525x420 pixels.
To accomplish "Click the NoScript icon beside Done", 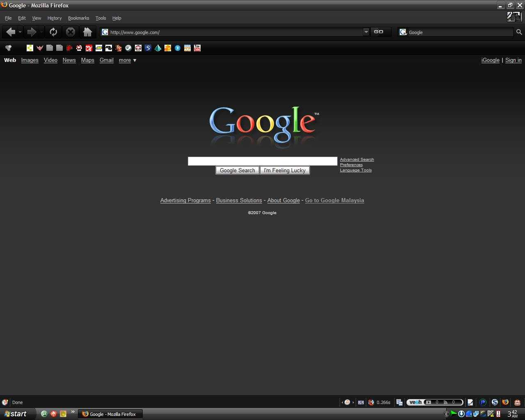I will tap(5, 402).
